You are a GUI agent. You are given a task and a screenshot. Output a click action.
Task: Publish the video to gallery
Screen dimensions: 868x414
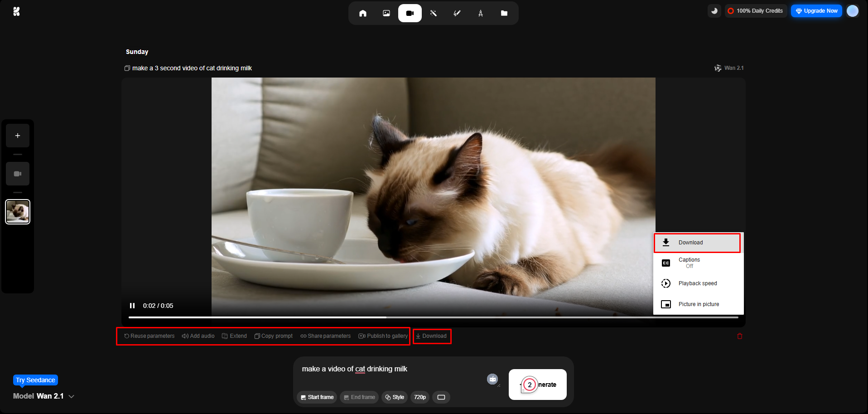coord(383,336)
